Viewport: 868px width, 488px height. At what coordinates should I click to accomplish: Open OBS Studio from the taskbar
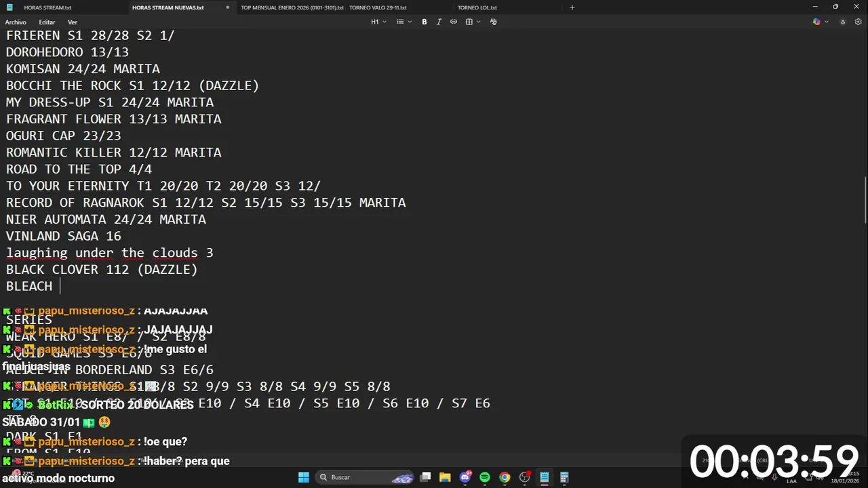pyautogui.click(x=524, y=477)
